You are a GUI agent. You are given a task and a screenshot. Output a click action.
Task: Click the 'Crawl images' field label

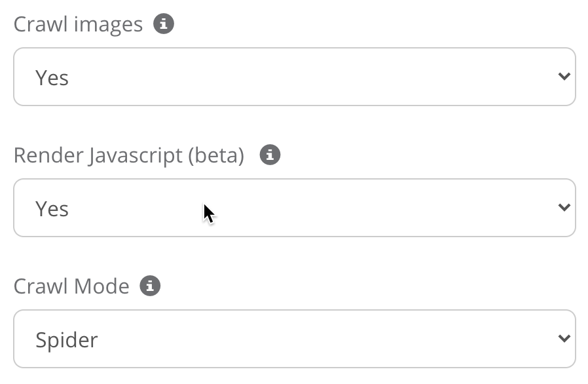[78, 25]
